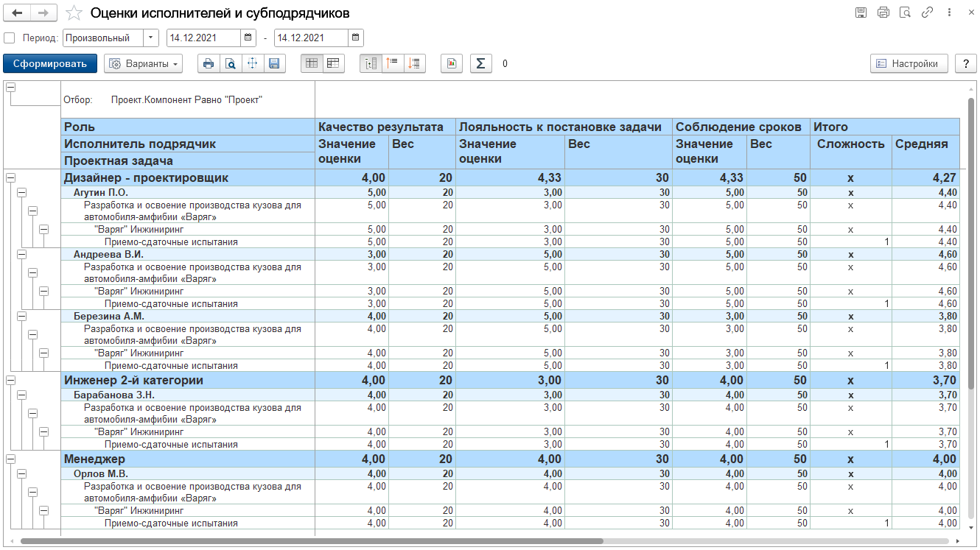Click into the start date field 14.12.2021
This screenshot has height=550, width=980.
click(x=204, y=38)
